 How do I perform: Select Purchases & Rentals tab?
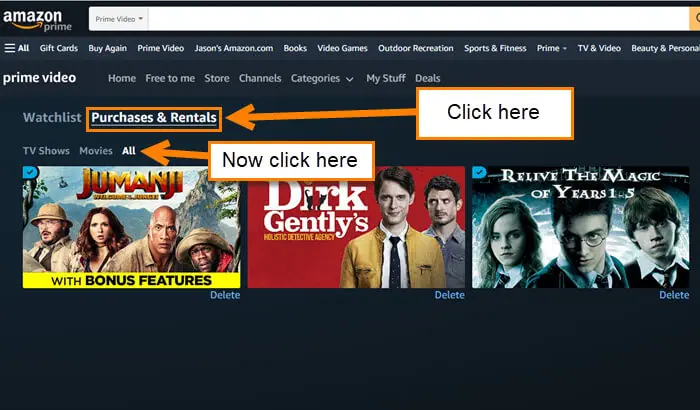154,118
